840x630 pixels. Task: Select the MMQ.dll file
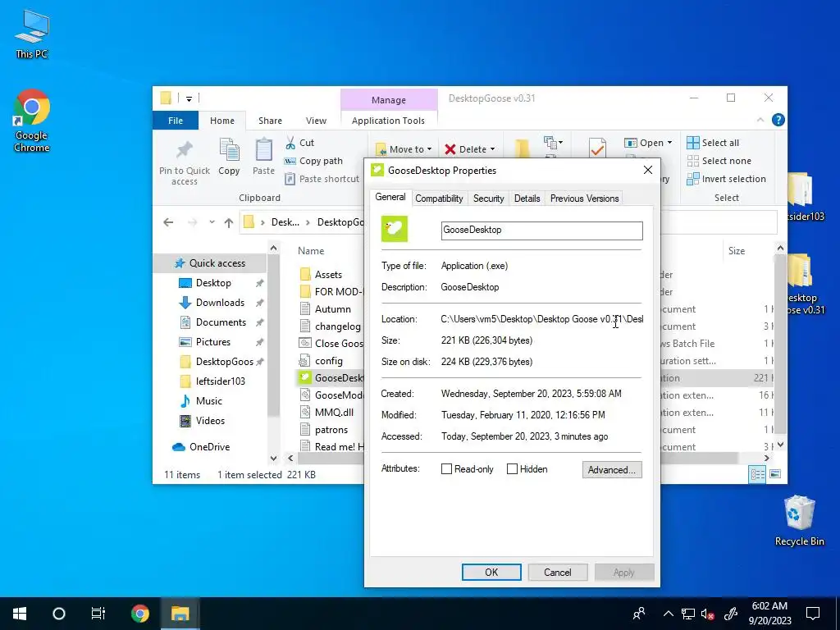pos(334,413)
